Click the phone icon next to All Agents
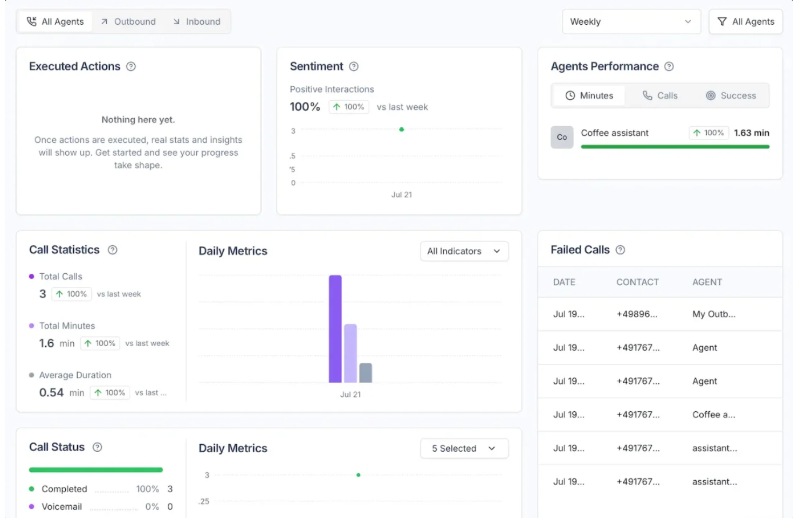The height and width of the screenshot is (532, 798). [x=32, y=21]
